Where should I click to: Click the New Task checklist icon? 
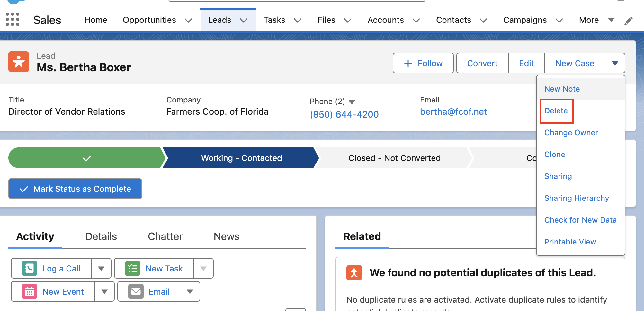click(133, 268)
